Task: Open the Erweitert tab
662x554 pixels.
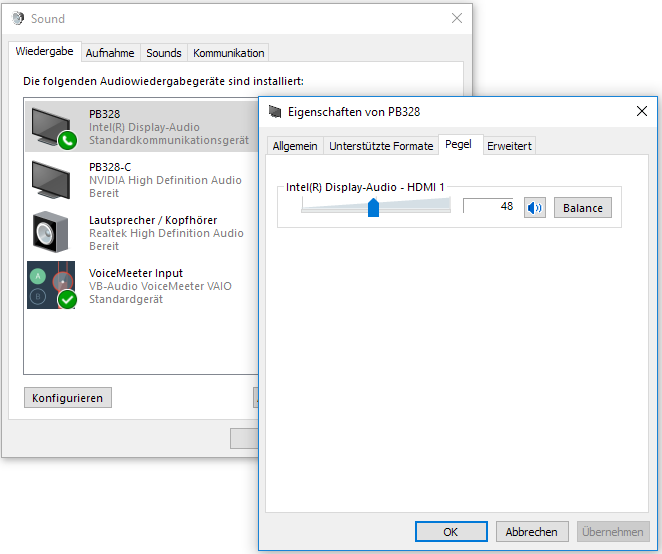Action: [x=510, y=146]
